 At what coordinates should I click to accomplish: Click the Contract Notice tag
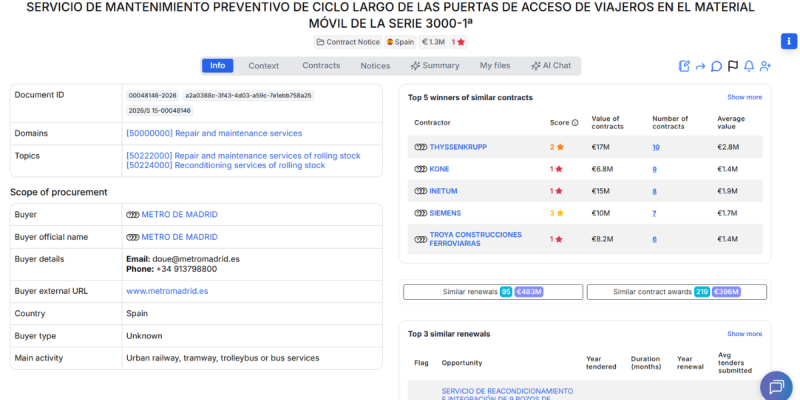point(348,42)
